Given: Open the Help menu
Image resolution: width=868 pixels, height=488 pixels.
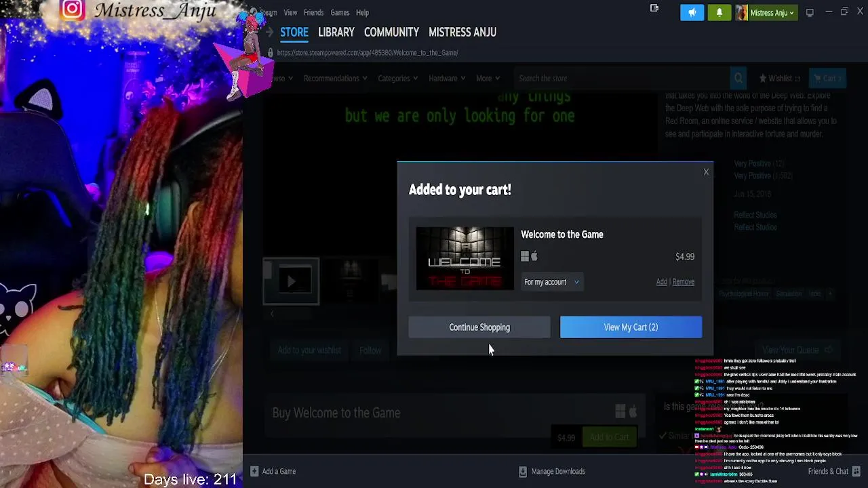Looking at the screenshot, I should coord(362,12).
